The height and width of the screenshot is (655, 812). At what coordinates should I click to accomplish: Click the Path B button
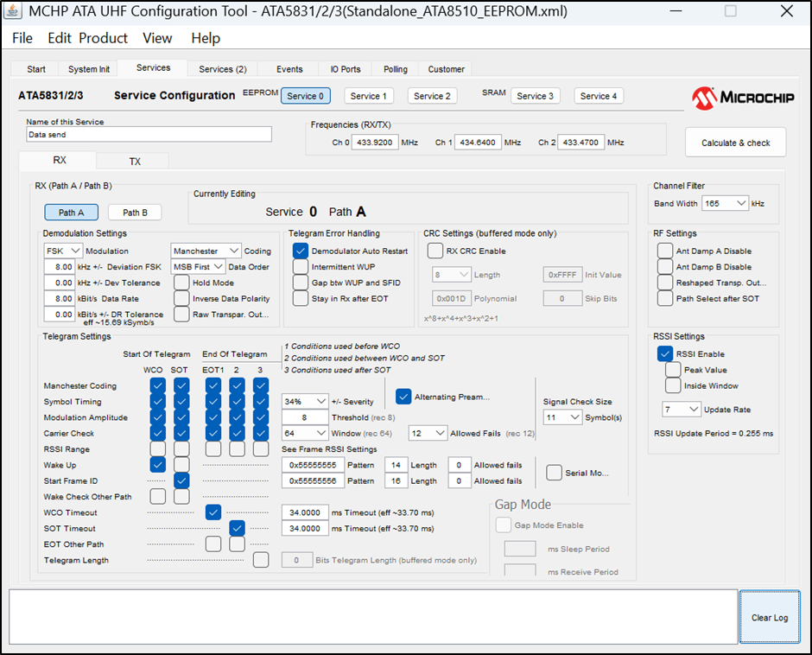point(135,213)
